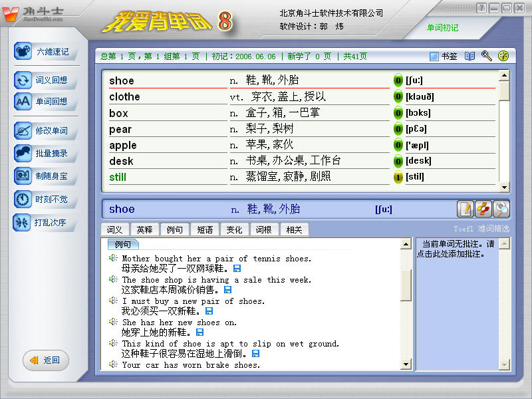Click the annotation panel scrollbar down arrow
Screen dimensions: 532x399
504,364
